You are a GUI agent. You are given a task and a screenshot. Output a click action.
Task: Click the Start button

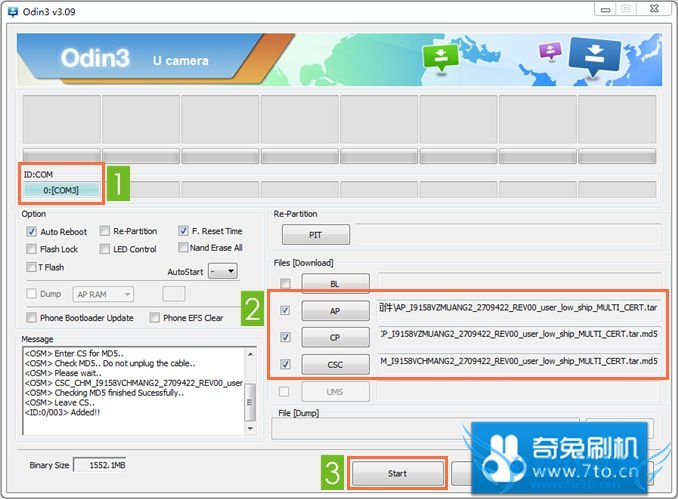397,473
